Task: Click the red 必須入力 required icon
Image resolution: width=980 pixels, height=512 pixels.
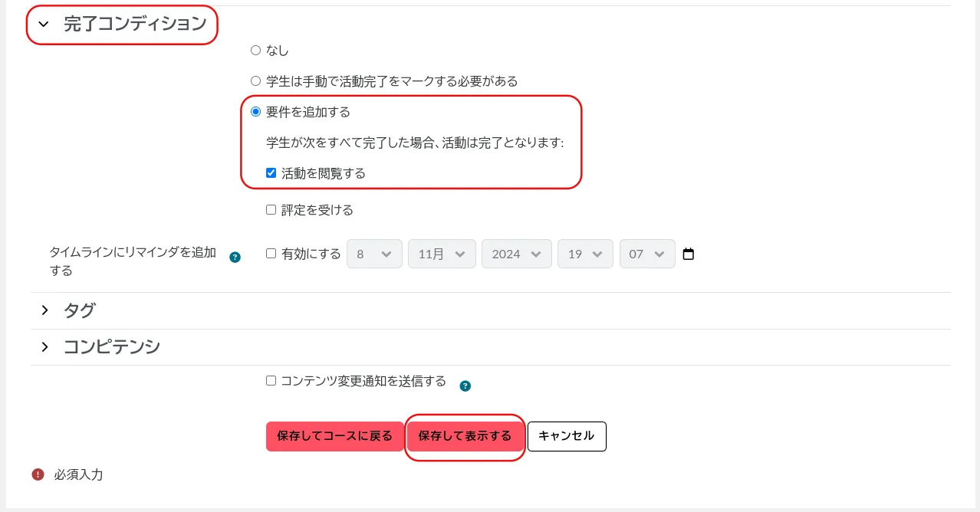Action: click(38, 475)
